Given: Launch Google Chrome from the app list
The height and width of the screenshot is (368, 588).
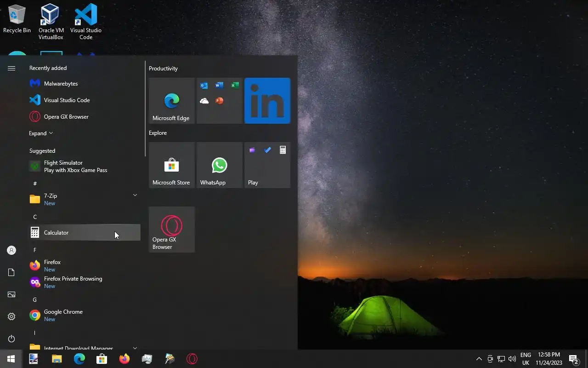Looking at the screenshot, I should [85, 316].
